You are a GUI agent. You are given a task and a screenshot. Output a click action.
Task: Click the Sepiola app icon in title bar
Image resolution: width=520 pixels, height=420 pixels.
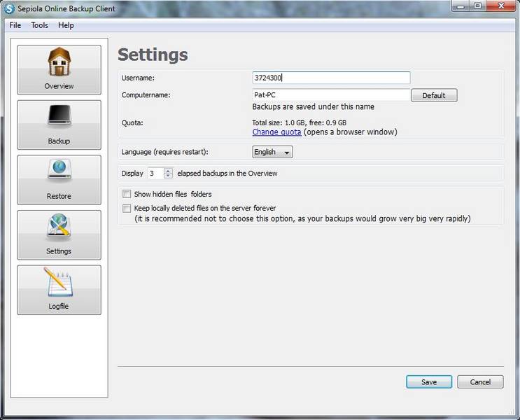[10, 8]
